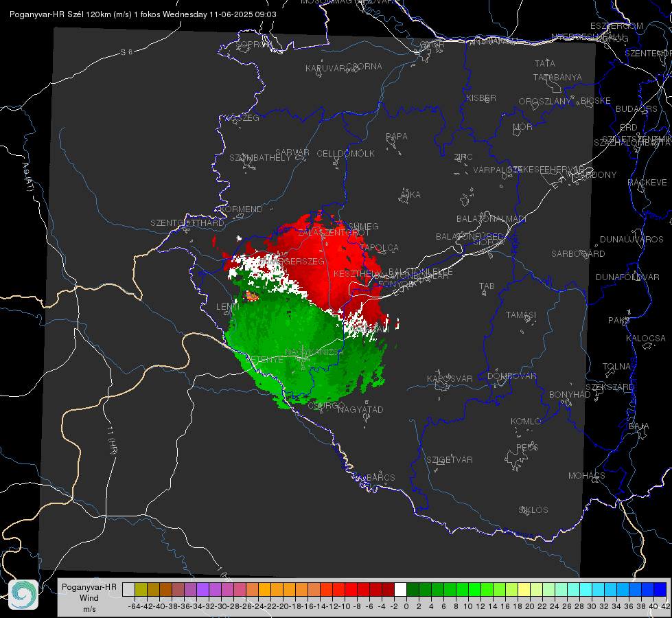Select the ZIRC town label
Screen dimensions: 672x618
click(x=463, y=157)
